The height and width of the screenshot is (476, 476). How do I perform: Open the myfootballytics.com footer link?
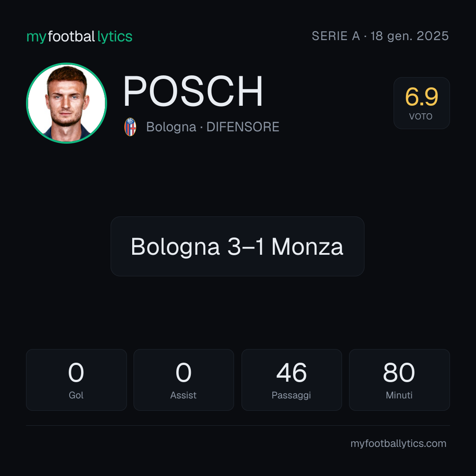tap(398, 443)
